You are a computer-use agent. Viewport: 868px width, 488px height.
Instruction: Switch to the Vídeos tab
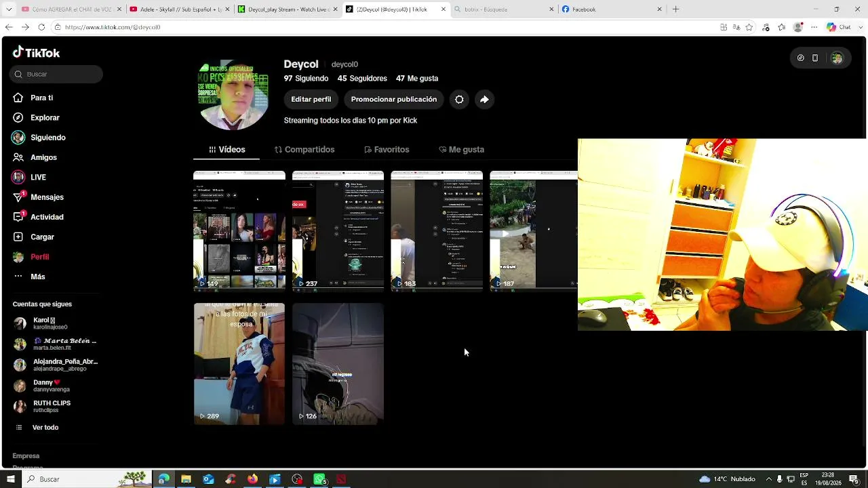tap(226, 150)
